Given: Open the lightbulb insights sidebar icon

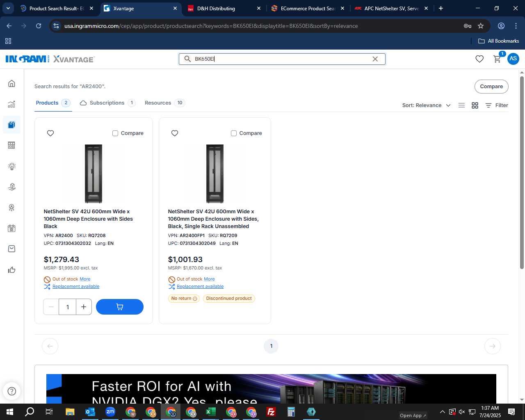Looking at the screenshot, I should point(11,166).
